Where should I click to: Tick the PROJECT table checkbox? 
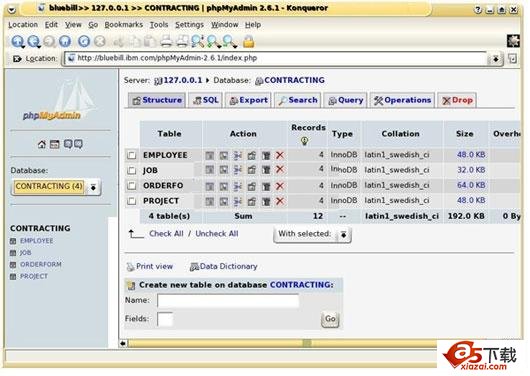[131, 201]
